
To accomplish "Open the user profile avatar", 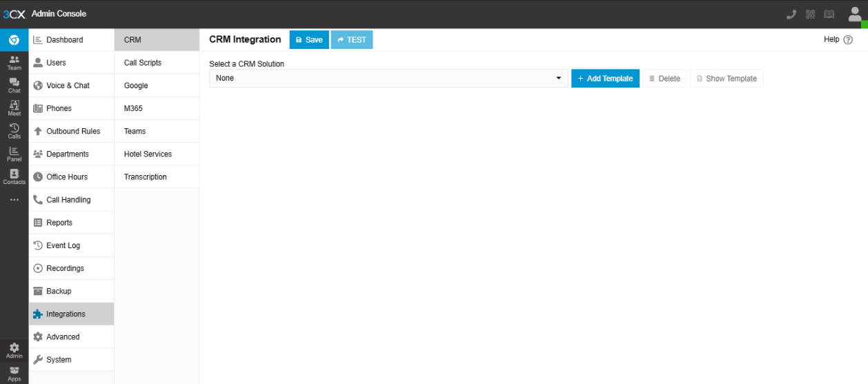I will click(854, 14).
